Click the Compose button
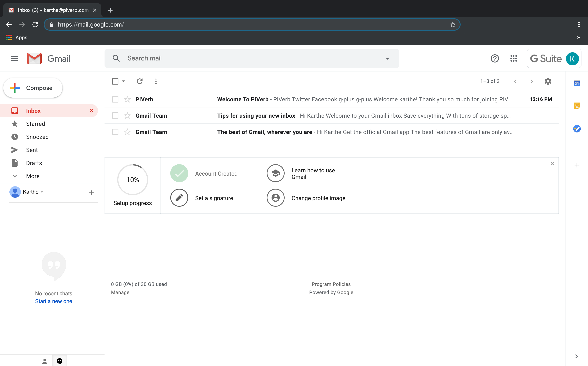588x366 pixels. [x=33, y=88]
